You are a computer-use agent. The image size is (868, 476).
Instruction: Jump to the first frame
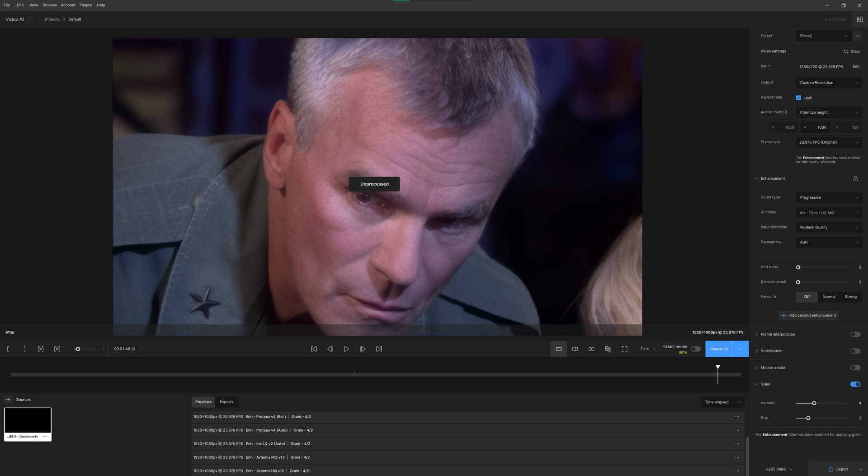(x=314, y=349)
